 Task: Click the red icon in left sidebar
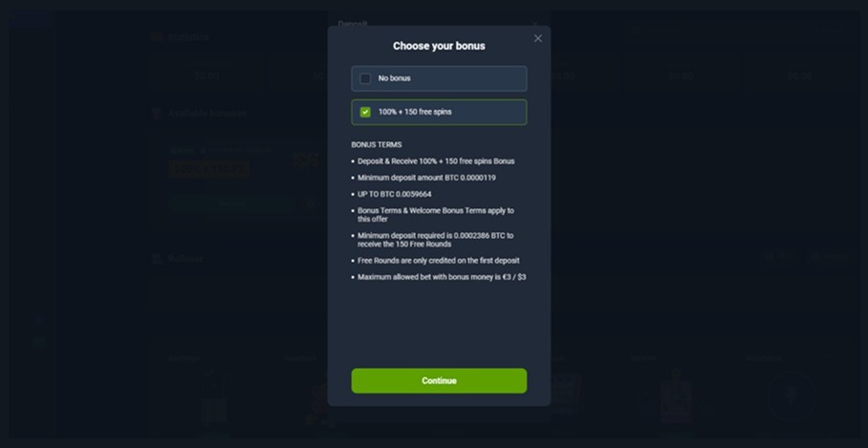point(38,319)
